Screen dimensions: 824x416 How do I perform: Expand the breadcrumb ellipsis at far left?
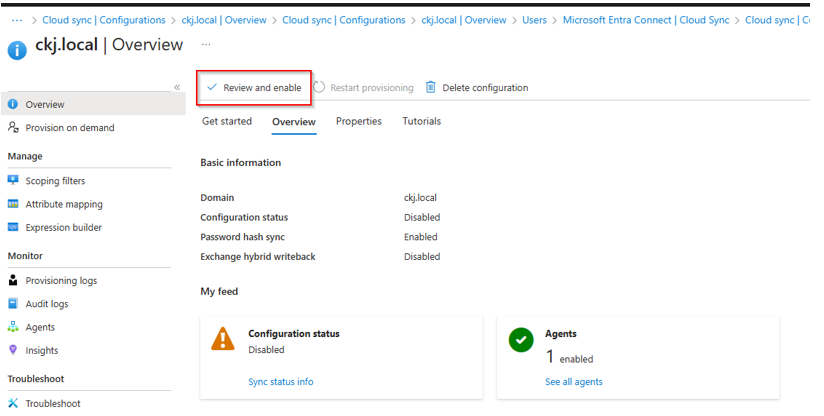[16, 20]
